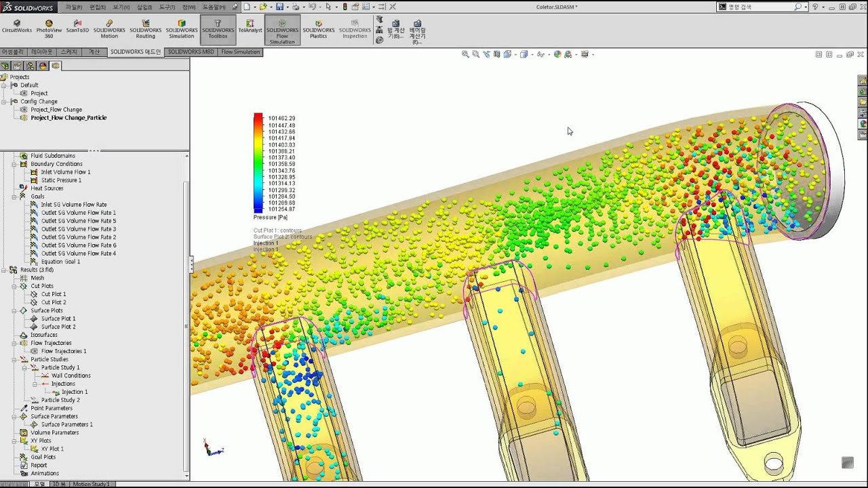The height and width of the screenshot is (488, 868).
Task: Collapse the XY Plots node
Action: click(14, 441)
